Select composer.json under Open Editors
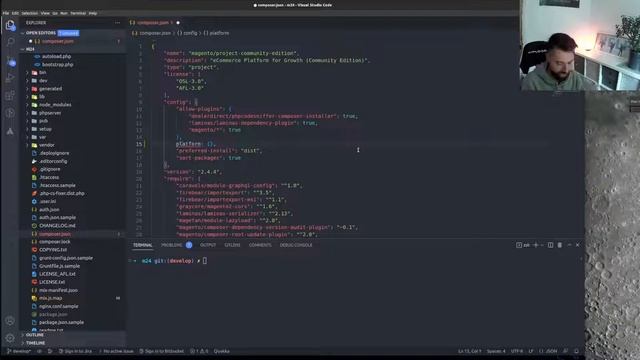This screenshot has width=640, height=360. [x=58, y=41]
